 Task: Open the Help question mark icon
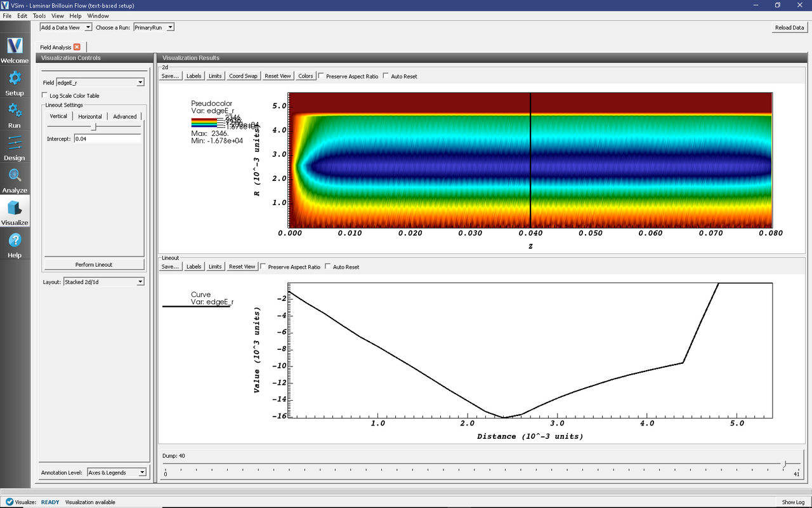tap(15, 241)
